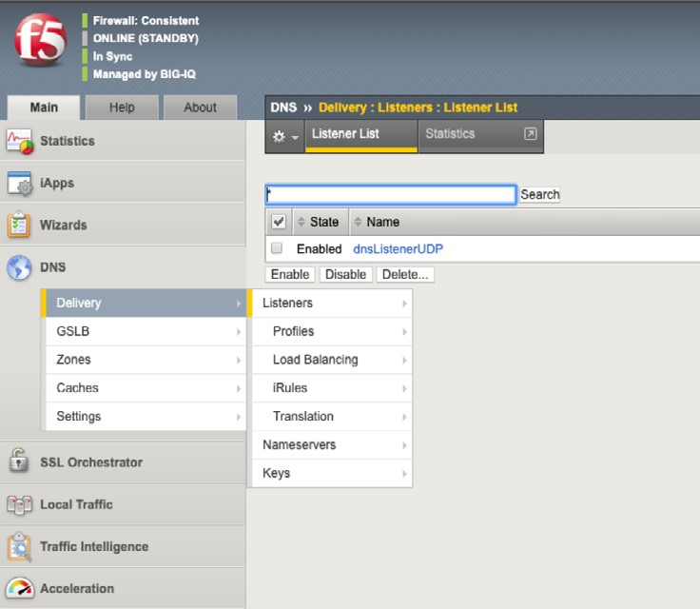Click the Firewall: Consistent status text

pos(146,21)
